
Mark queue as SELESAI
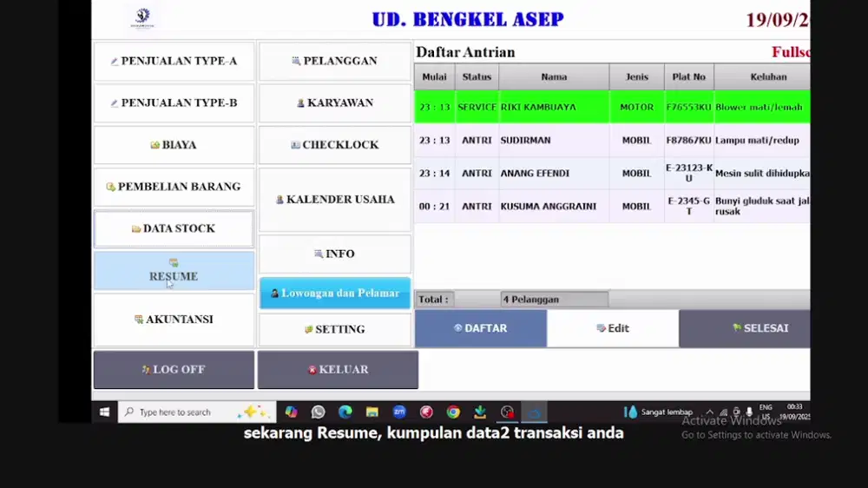point(745,328)
